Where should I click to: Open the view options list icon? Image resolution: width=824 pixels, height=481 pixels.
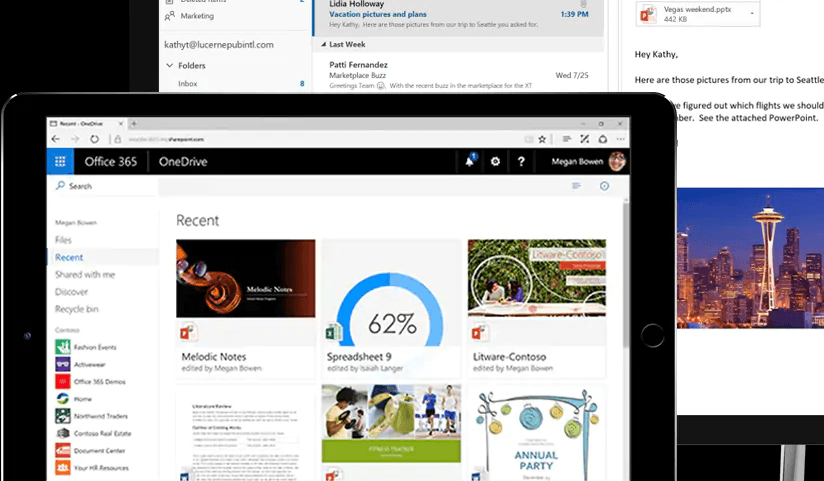[x=576, y=186]
